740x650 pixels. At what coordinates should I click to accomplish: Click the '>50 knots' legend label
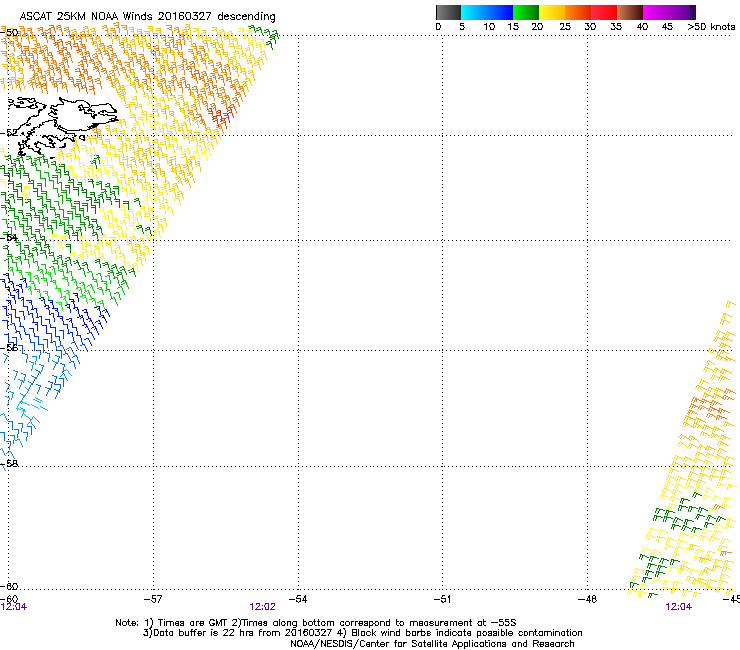coord(711,27)
